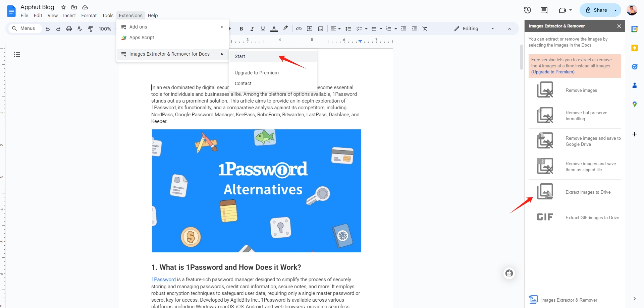Click the Insert image icon

pyautogui.click(x=321, y=29)
